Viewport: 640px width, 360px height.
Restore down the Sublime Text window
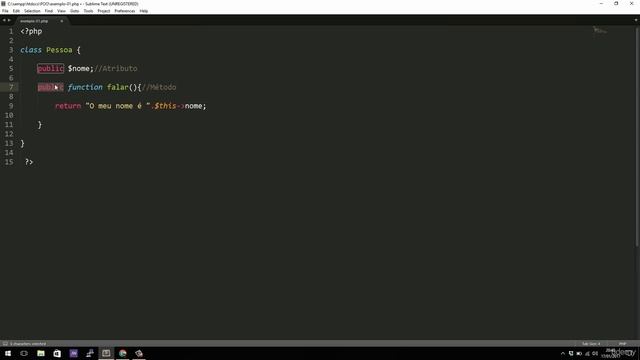616,4
